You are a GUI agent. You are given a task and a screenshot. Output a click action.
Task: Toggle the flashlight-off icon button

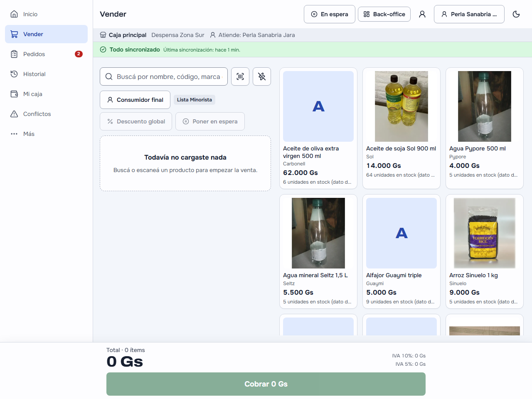[x=262, y=76]
